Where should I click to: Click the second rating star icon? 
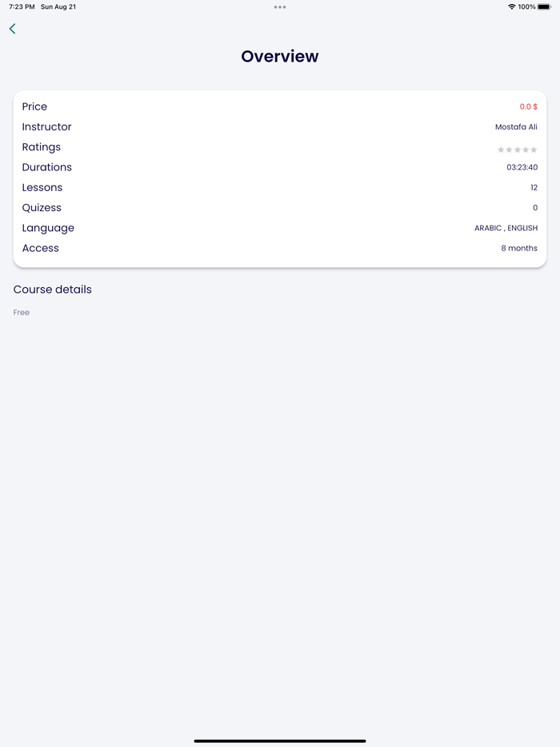tap(510, 150)
